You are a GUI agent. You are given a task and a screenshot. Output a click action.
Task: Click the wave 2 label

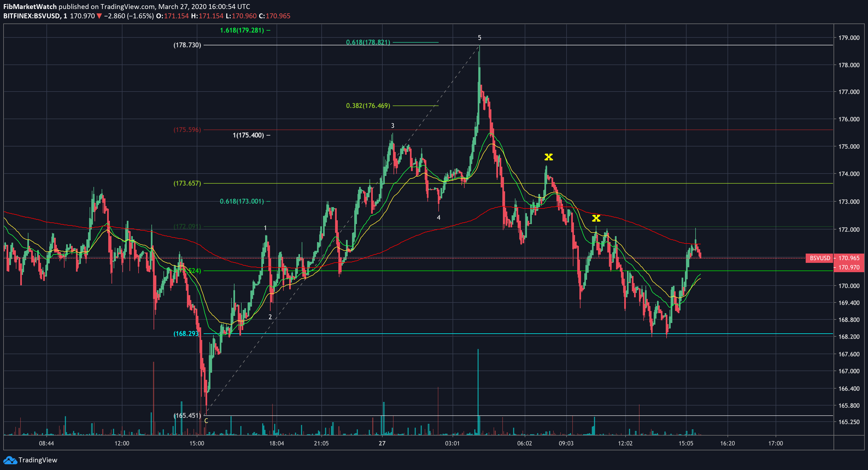coord(270,317)
